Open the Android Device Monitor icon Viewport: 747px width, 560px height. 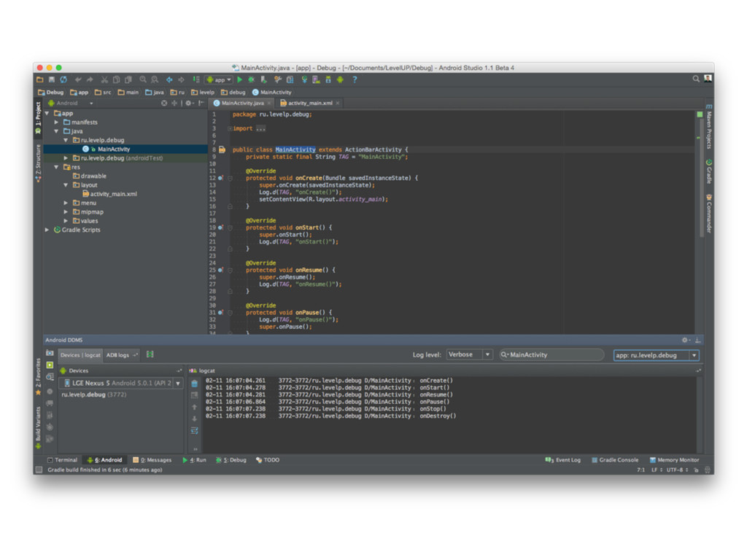pyautogui.click(x=340, y=79)
